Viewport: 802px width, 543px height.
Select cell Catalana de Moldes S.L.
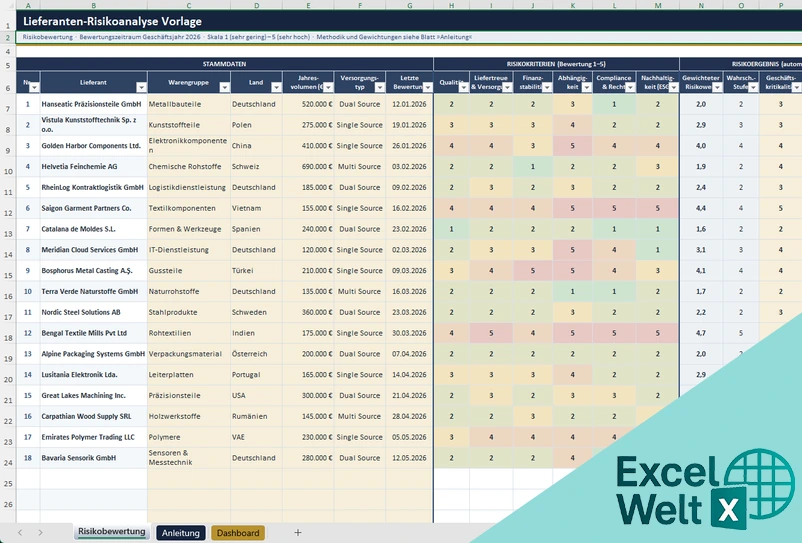(x=94, y=229)
